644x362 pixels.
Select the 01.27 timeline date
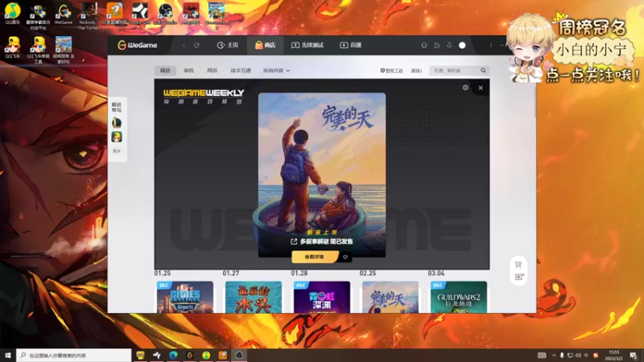pyautogui.click(x=231, y=274)
